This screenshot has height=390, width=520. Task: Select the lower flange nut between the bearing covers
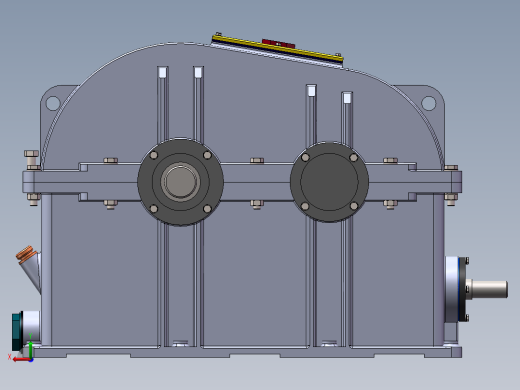click(257, 204)
